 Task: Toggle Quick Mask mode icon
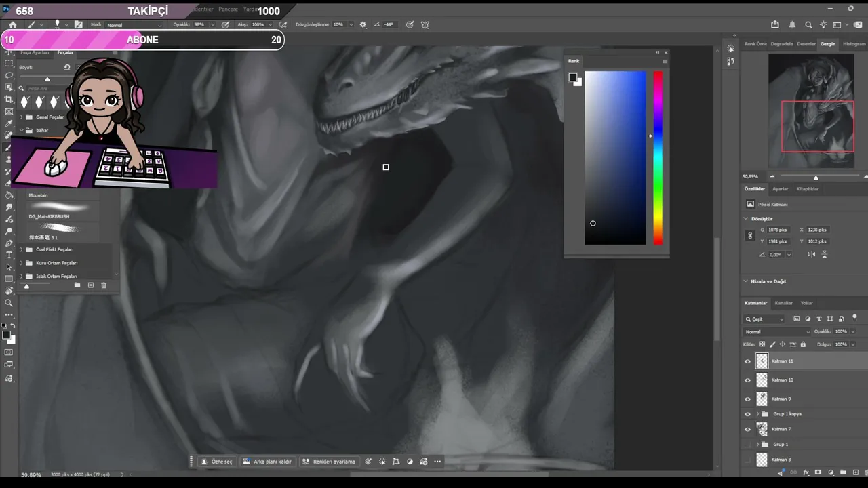pos(9,352)
